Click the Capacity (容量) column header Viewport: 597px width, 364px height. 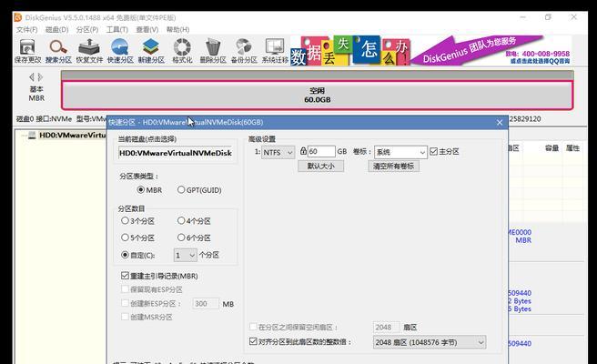(x=551, y=148)
